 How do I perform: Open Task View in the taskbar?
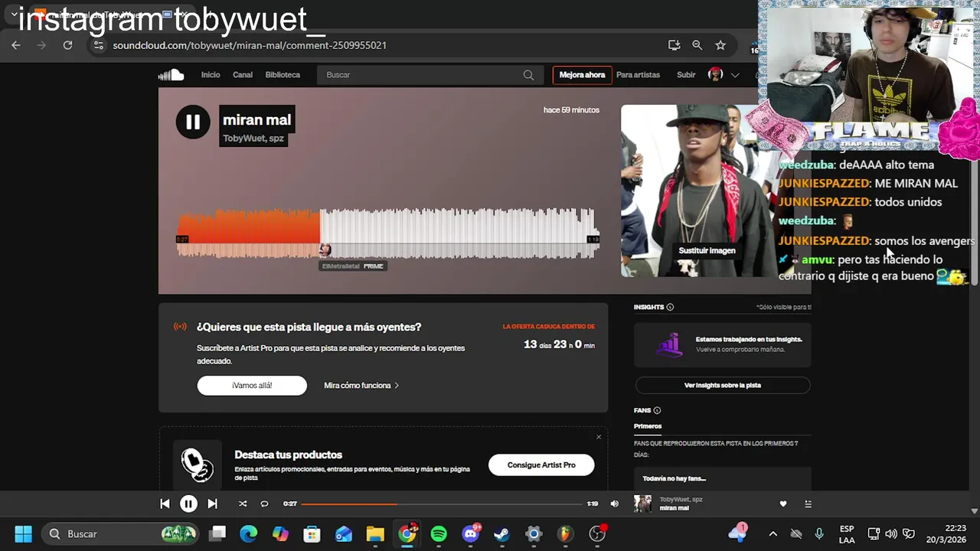tap(217, 533)
